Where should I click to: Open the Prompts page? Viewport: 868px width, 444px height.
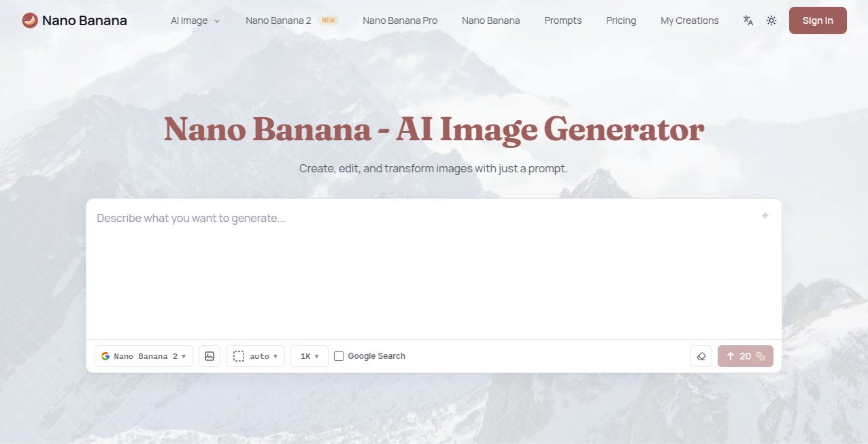(563, 20)
